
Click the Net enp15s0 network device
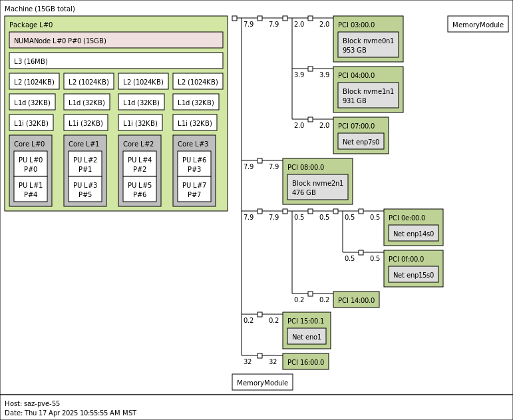click(413, 275)
